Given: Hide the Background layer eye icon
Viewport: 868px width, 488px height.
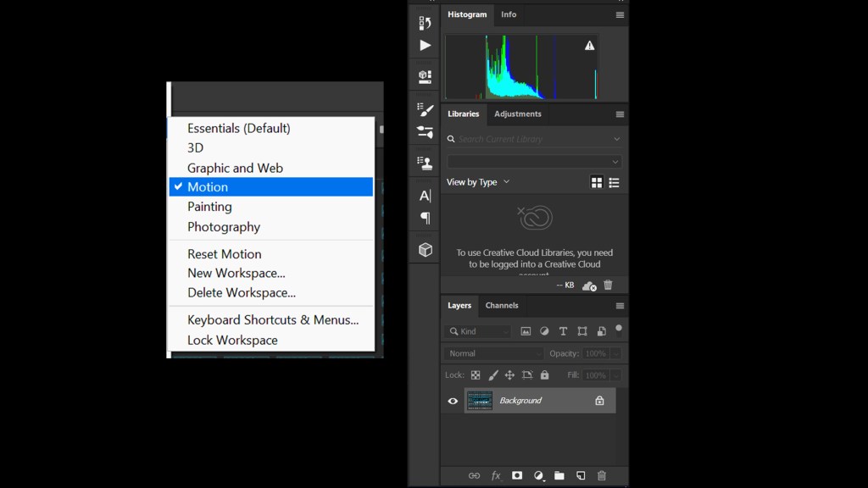Looking at the screenshot, I should click(x=453, y=401).
